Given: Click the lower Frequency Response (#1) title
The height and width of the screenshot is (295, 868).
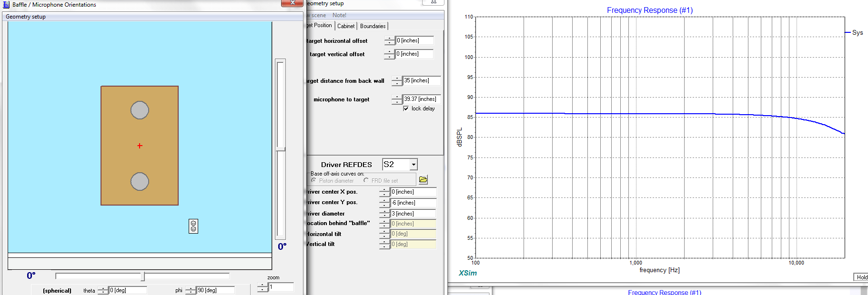Looking at the screenshot, I should (665, 292).
